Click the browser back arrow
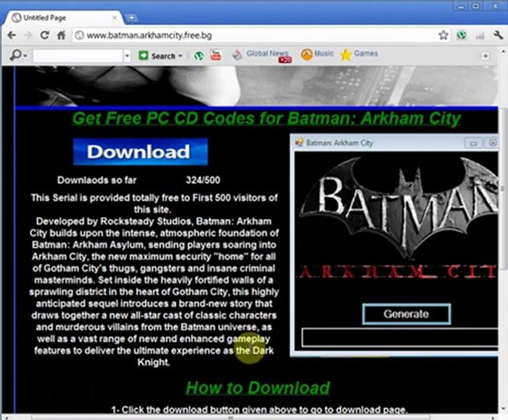 point(11,35)
